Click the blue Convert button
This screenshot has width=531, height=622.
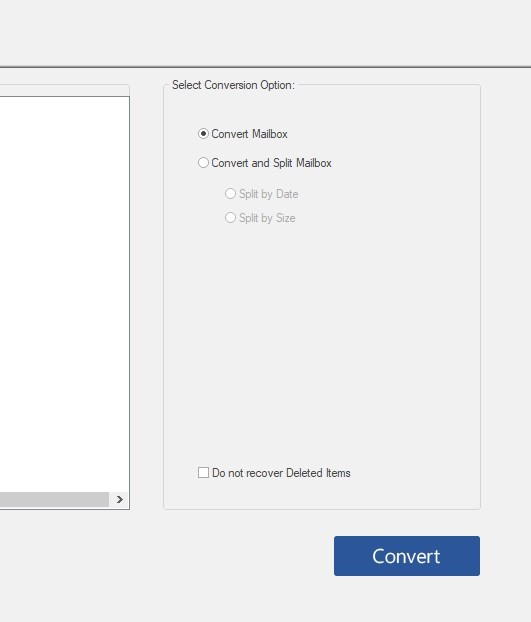(x=406, y=556)
